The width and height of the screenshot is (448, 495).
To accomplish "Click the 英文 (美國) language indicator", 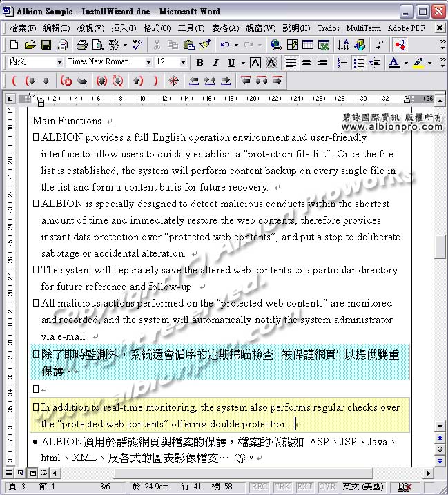I will [x=363, y=486].
